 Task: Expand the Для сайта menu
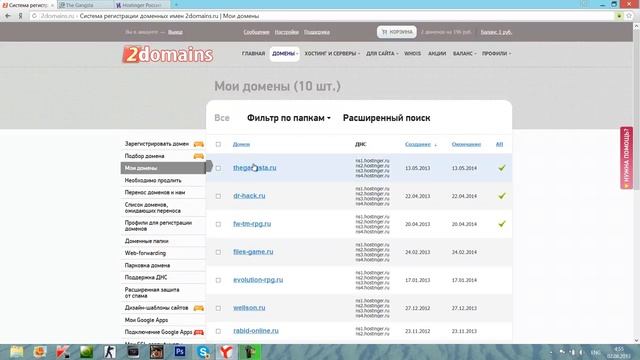click(382, 53)
